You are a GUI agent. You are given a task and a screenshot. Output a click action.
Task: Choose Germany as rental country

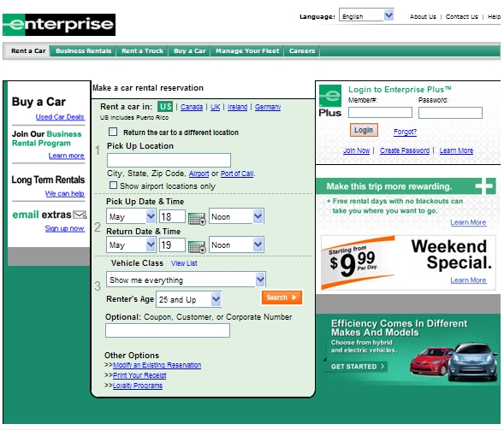click(268, 107)
